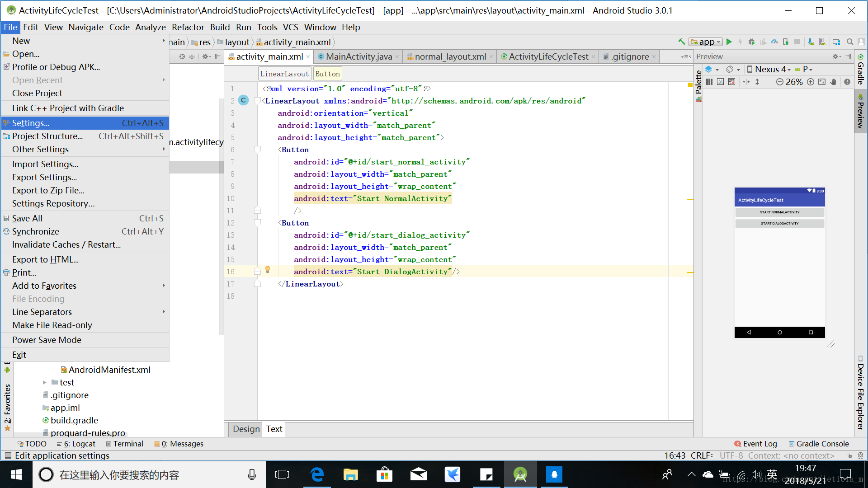
Task: Open the Preview panel gear dropdown
Action: 837,56
